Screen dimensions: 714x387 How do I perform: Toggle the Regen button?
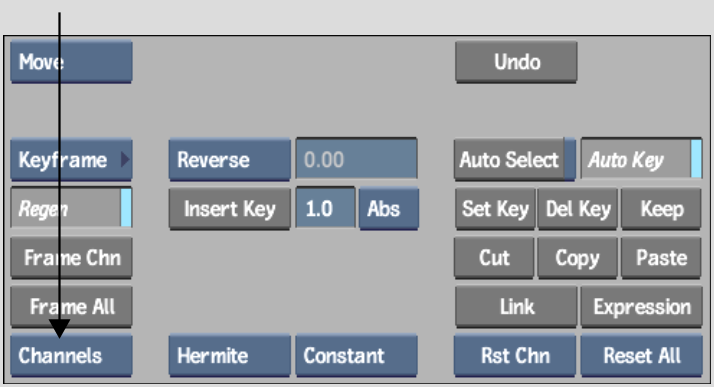(71, 208)
